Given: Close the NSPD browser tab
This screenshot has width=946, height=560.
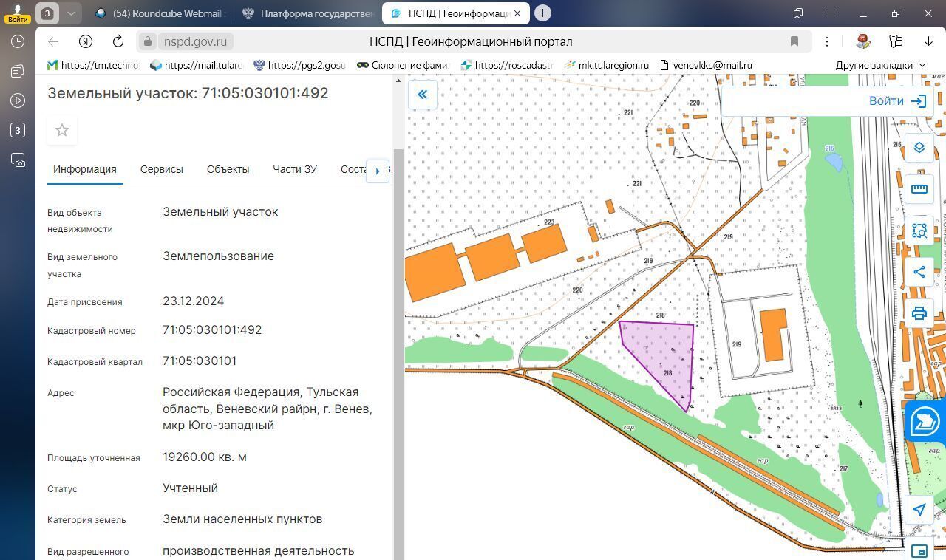Looking at the screenshot, I should pos(517,13).
